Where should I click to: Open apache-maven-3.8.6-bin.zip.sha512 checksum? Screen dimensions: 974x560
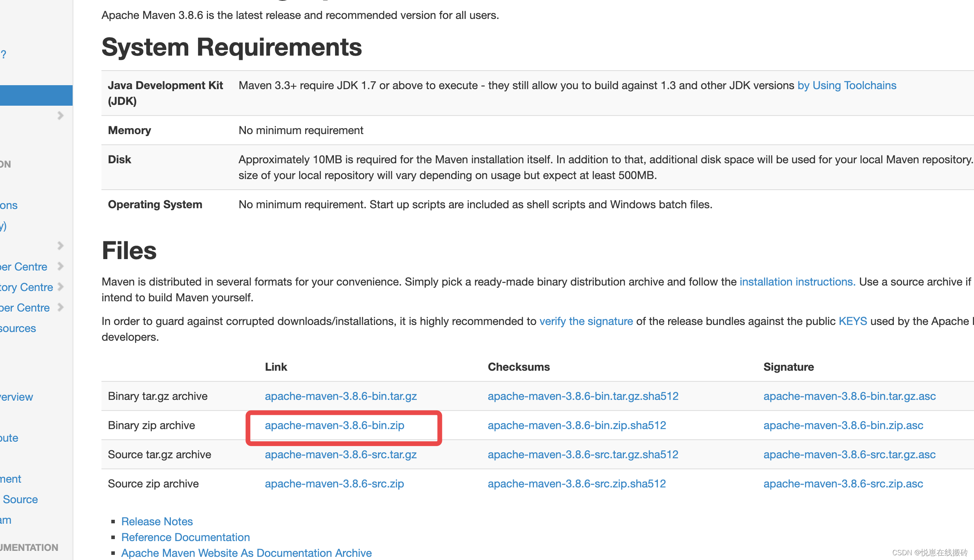coord(577,425)
